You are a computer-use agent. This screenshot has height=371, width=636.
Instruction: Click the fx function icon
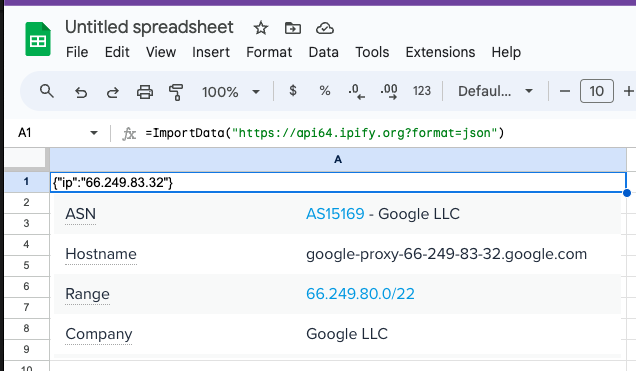pos(129,133)
